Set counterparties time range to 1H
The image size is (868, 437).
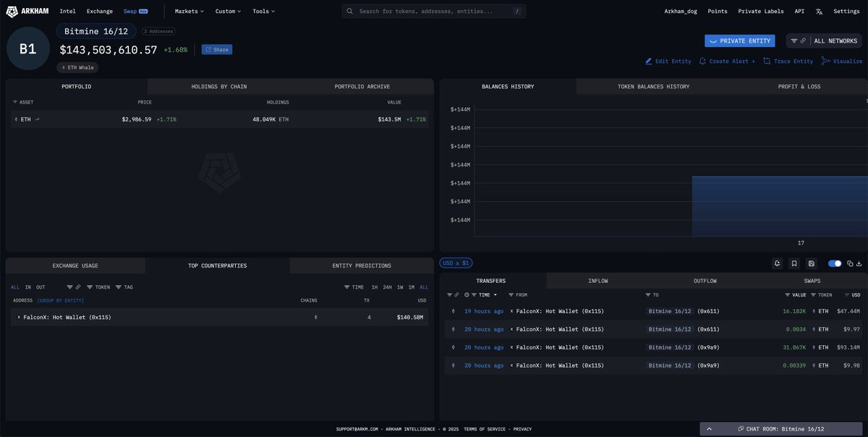pos(375,287)
